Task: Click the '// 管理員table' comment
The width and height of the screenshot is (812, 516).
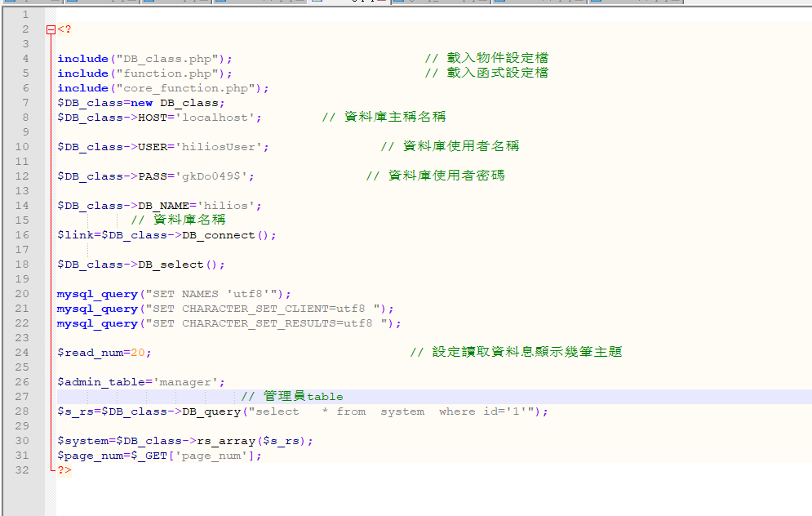Action: (x=292, y=396)
